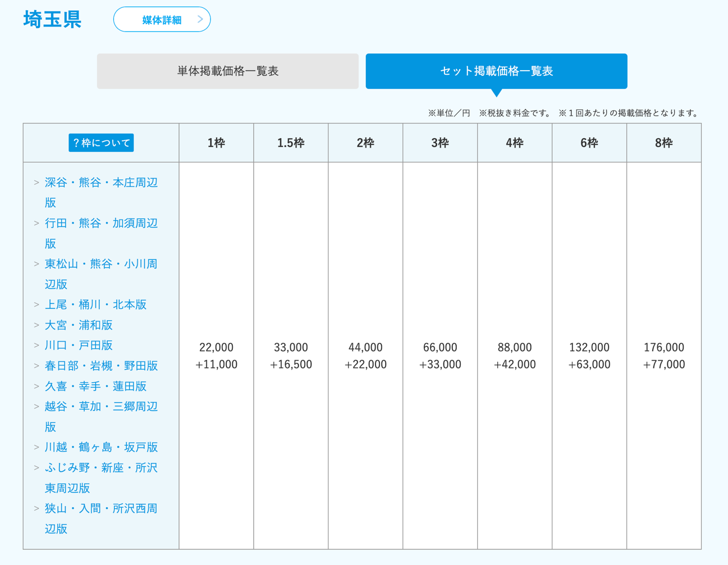Select the セット掲載価格一覧表 tab
The height and width of the screenshot is (565, 728).
tap(496, 71)
